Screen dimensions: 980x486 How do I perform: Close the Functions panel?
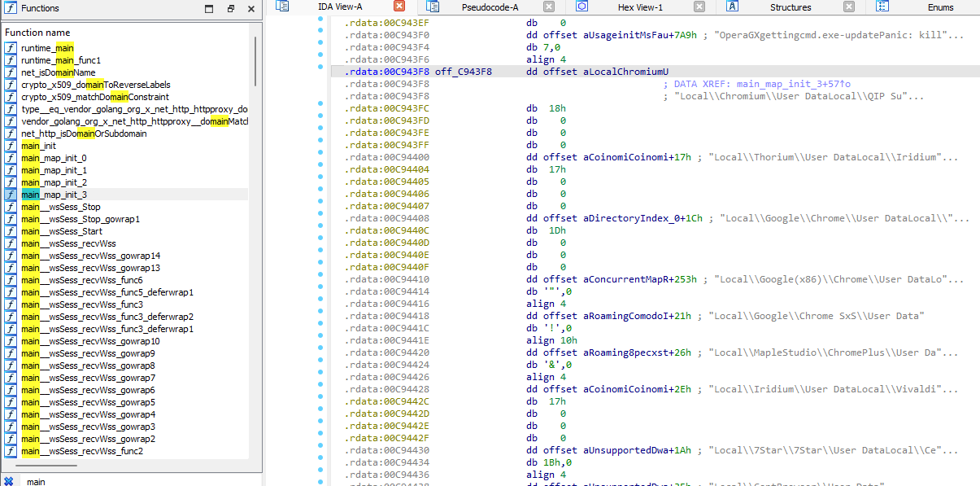tap(250, 9)
